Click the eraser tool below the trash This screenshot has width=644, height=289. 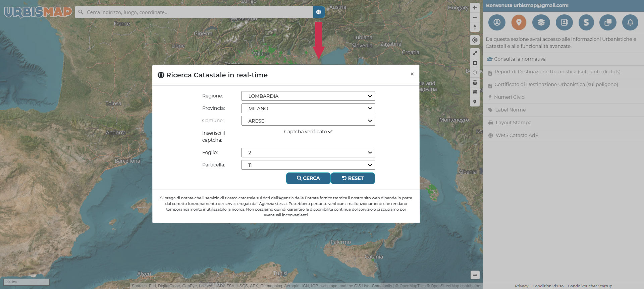coord(475,92)
